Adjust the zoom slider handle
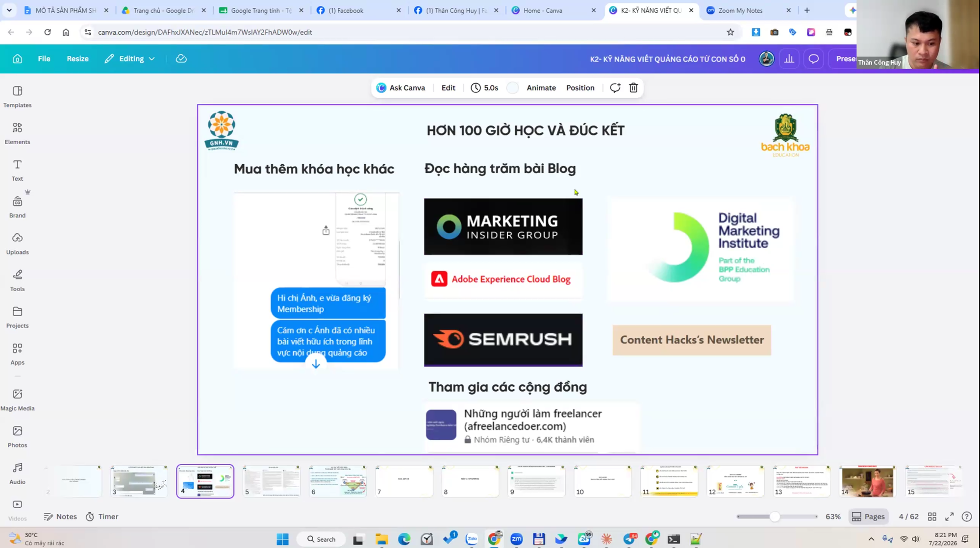980x548 pixels. pyautogui.click(x=775, y=517)
